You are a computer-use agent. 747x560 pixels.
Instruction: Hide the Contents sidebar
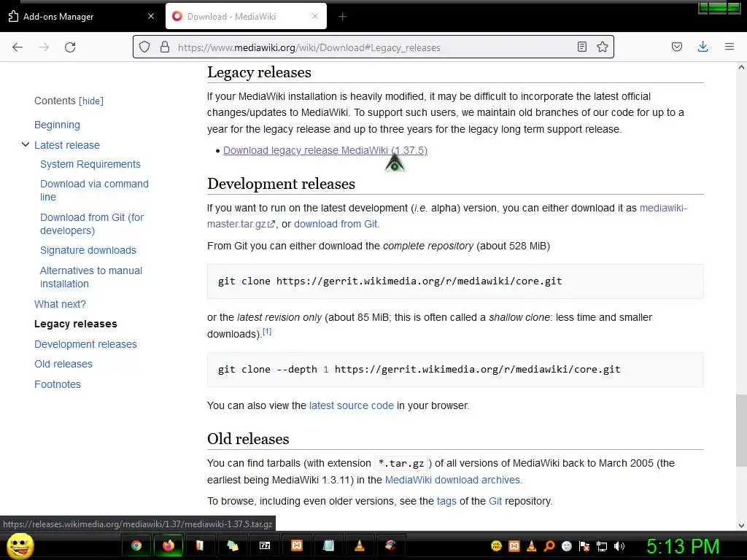point(91,101)
